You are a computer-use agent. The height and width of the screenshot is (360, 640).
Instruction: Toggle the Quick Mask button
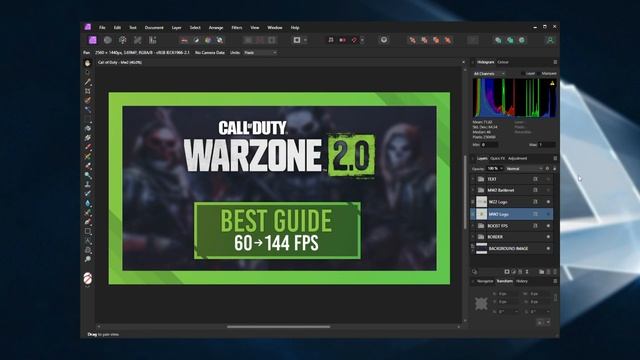[297, 40]
